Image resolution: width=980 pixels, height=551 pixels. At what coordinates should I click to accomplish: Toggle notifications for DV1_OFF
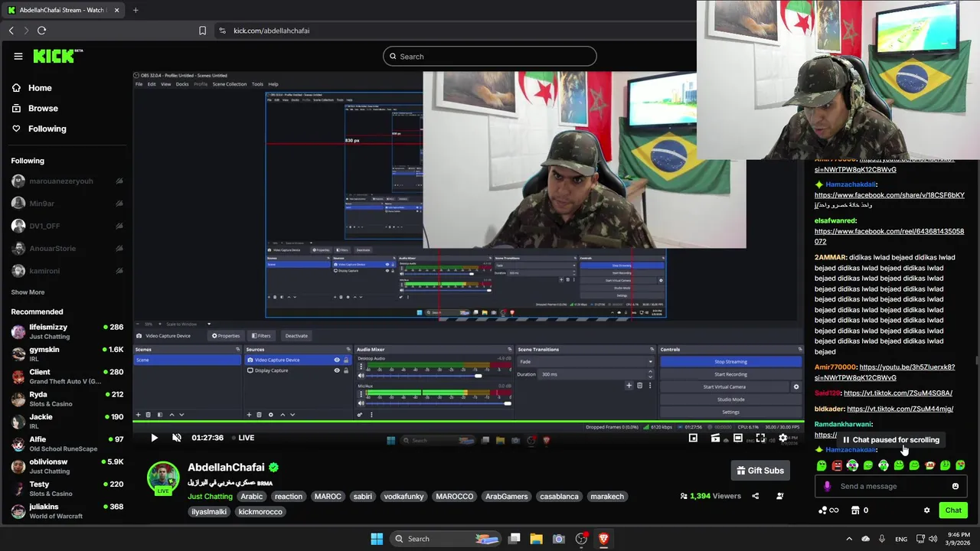pos(119,226)
